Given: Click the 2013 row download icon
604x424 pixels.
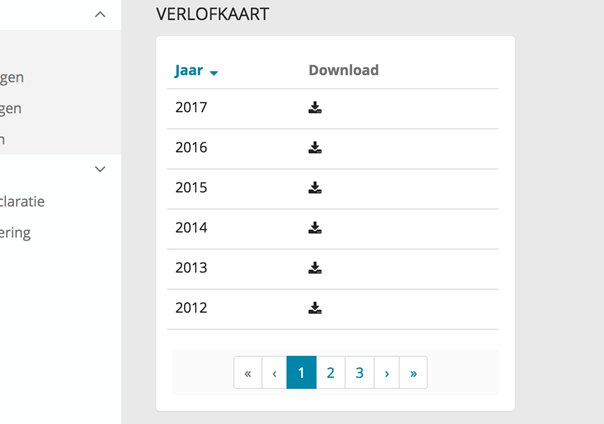Looking at the screenshot, I should [x=315, y=268].
